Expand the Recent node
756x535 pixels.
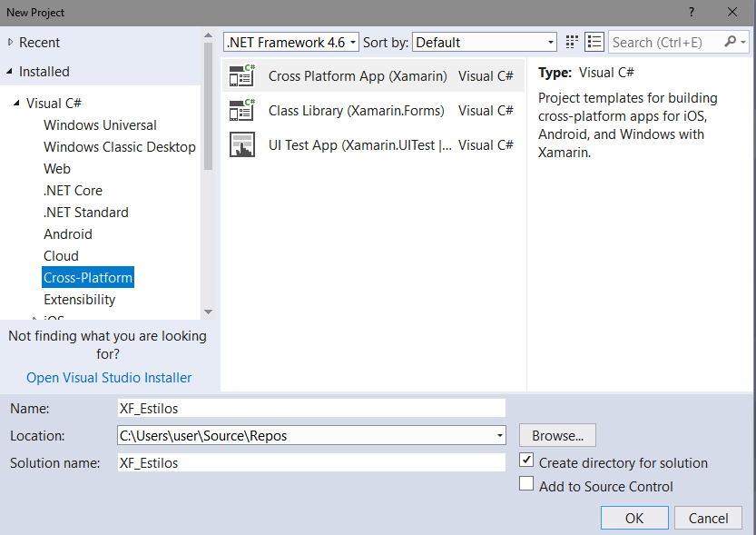point(10,43)
